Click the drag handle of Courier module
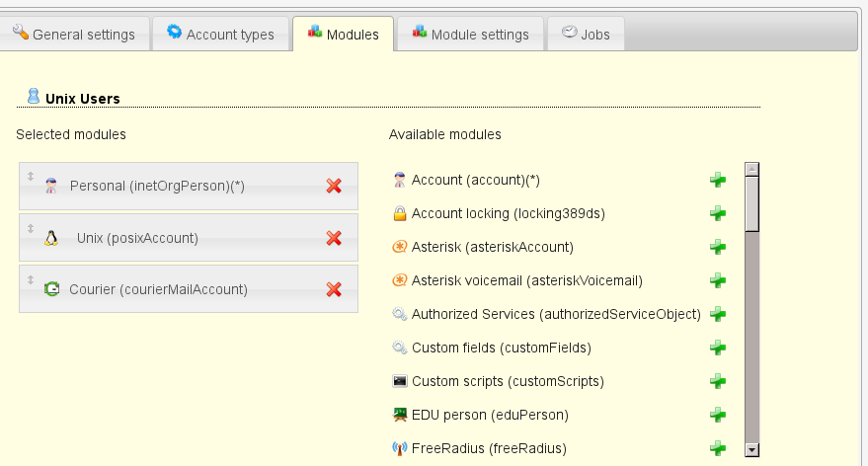The height and width of the screenshot is (466, 868). 30,280
